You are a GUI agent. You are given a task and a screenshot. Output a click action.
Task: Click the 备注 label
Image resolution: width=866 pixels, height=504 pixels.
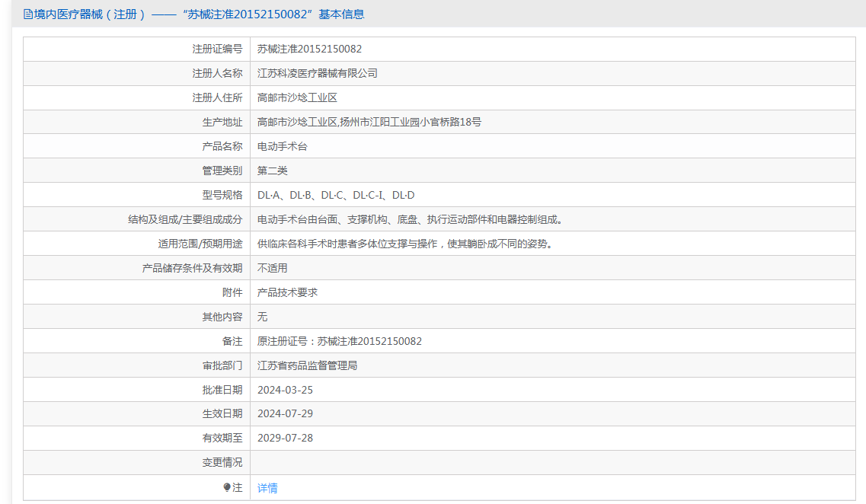[232, 341]
